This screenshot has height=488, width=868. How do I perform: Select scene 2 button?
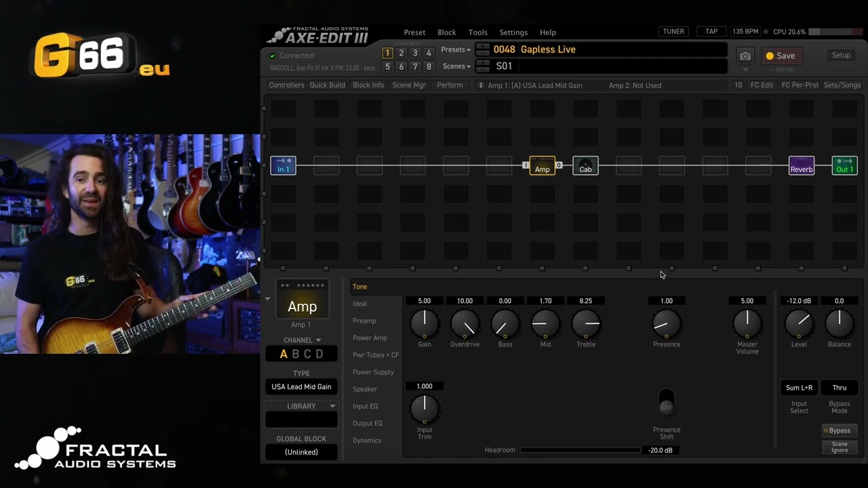coord(401,53)
